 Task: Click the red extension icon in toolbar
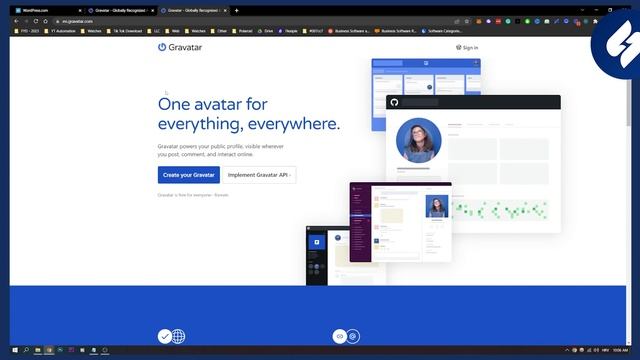[498, 21]
